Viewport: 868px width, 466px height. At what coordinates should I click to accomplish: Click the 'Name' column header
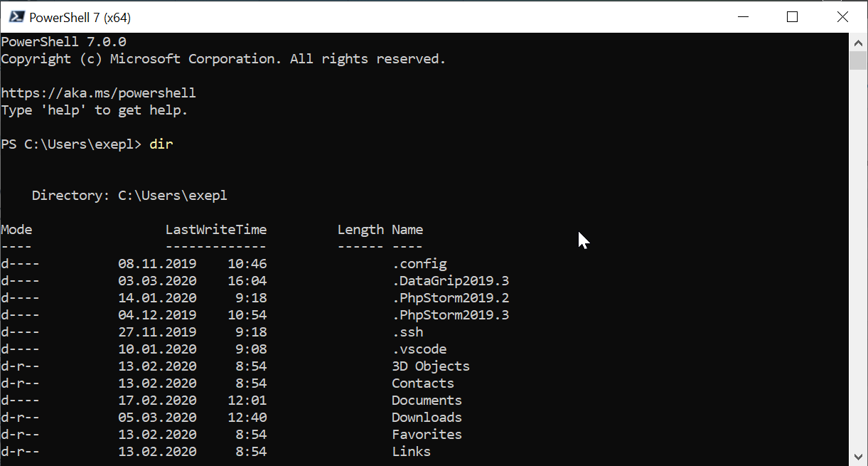407,230
